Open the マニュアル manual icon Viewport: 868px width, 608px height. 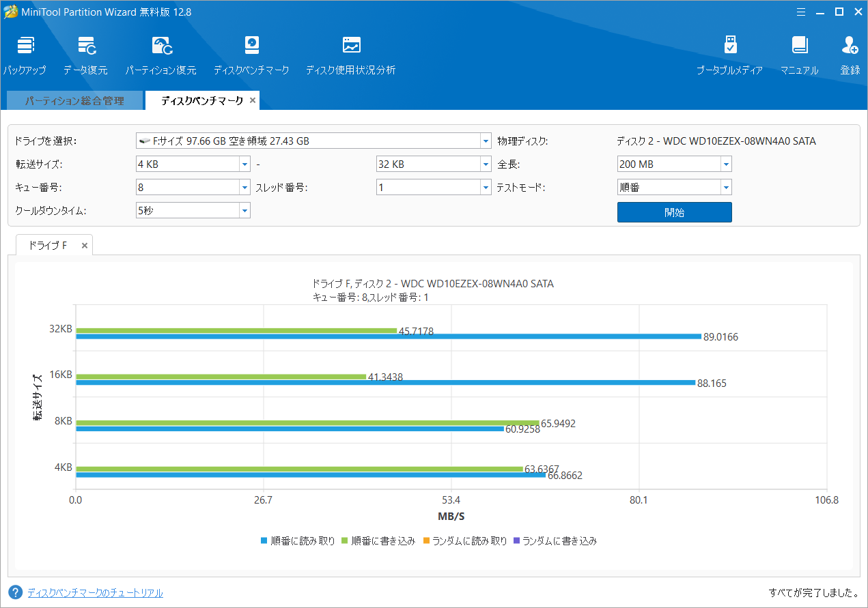(x=800, y=46)
